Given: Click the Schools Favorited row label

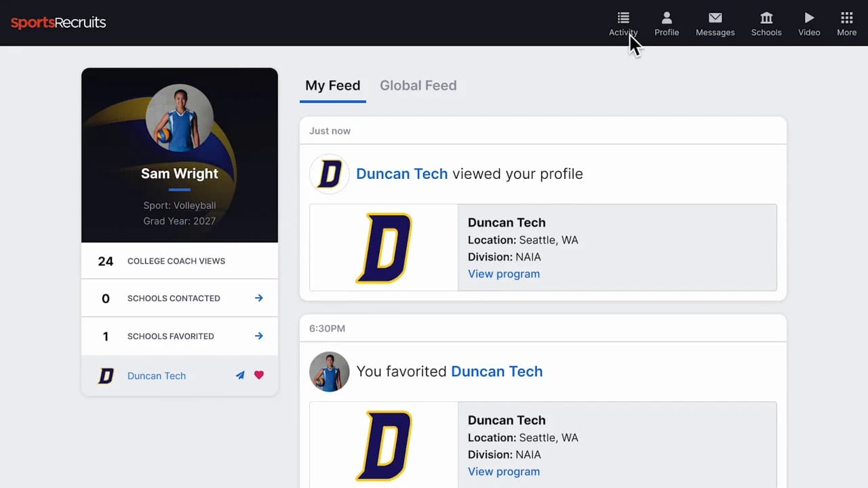Looking at the screenshot, I should pos(171,336).
